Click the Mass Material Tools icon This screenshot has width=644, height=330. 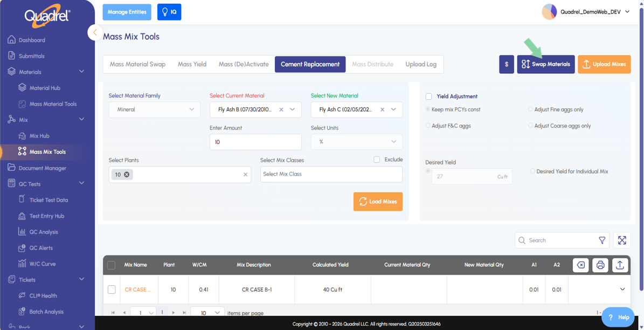[22, 104]
